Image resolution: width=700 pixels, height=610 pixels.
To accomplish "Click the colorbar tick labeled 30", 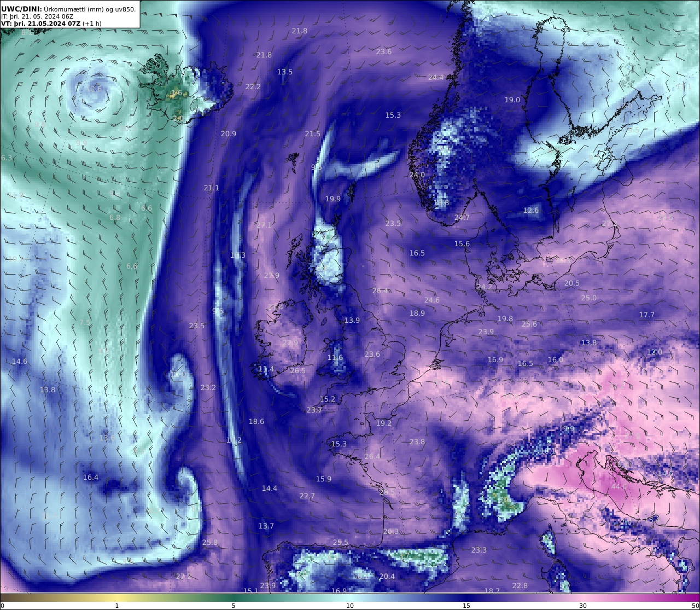I will [583, 606].
